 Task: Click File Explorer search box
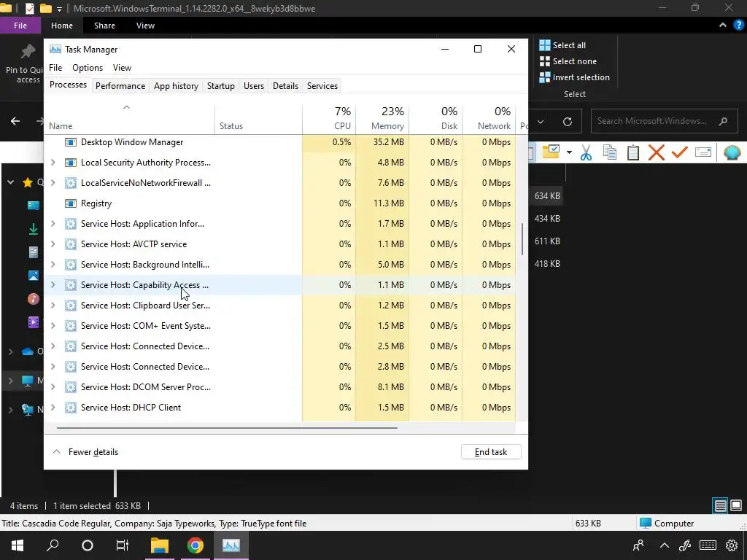(662, 121)
